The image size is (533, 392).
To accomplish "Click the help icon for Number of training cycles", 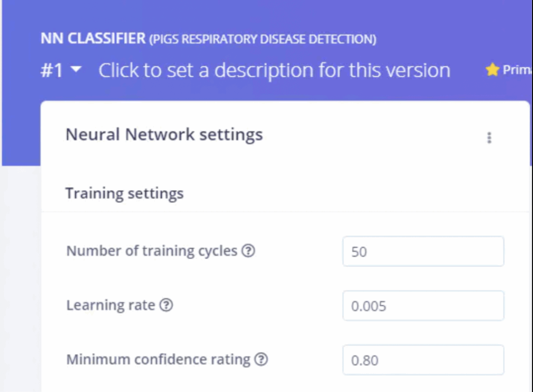I will 248,251.
